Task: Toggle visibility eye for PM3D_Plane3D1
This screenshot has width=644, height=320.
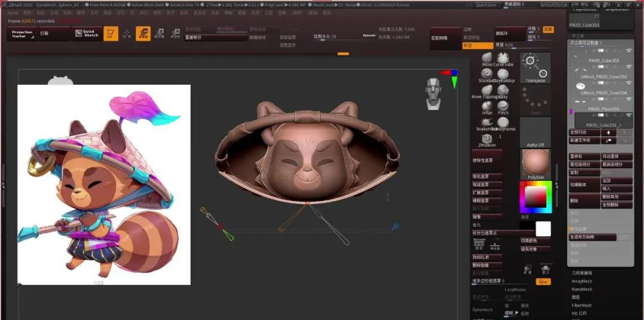Action: click(629, 99)
